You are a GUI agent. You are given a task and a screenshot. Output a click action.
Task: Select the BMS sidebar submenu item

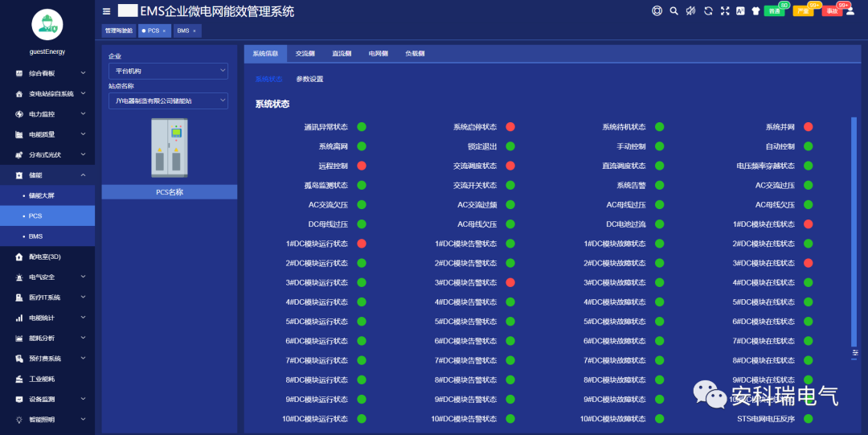click(47, 236)
